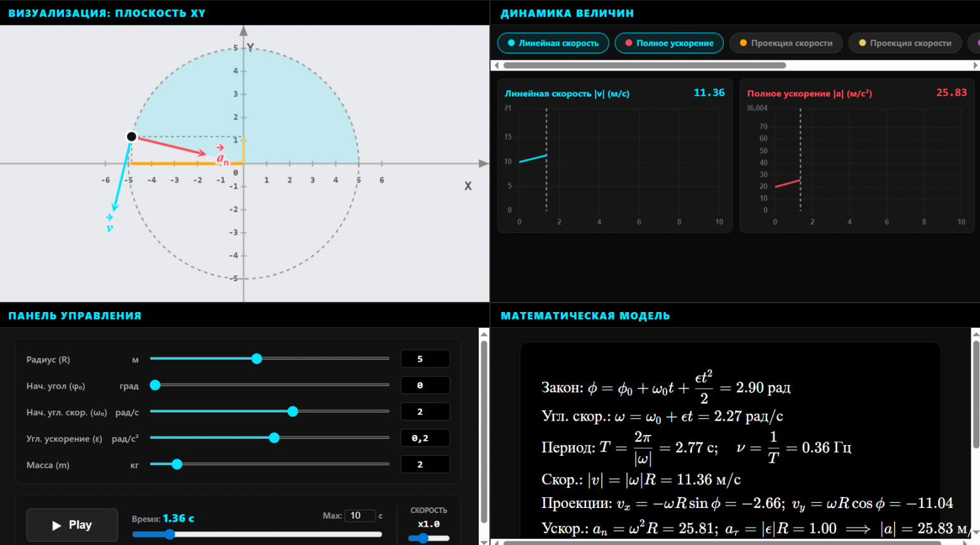The width and height of the screenshot is (980, 545).
Task: Click the 25.83 acceleration value readout
Action: pyautogui.click(x=951, y=92)
